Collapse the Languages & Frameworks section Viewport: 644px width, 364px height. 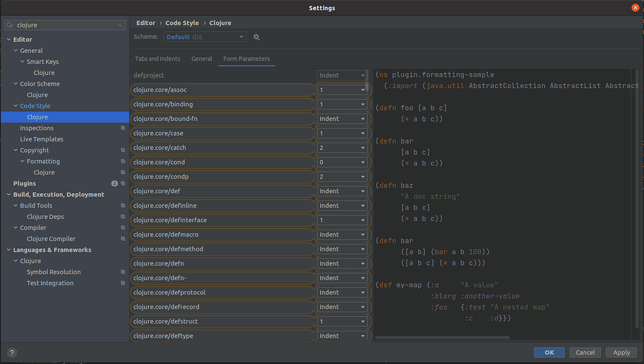pyautogui.click(x=9, y=250)
